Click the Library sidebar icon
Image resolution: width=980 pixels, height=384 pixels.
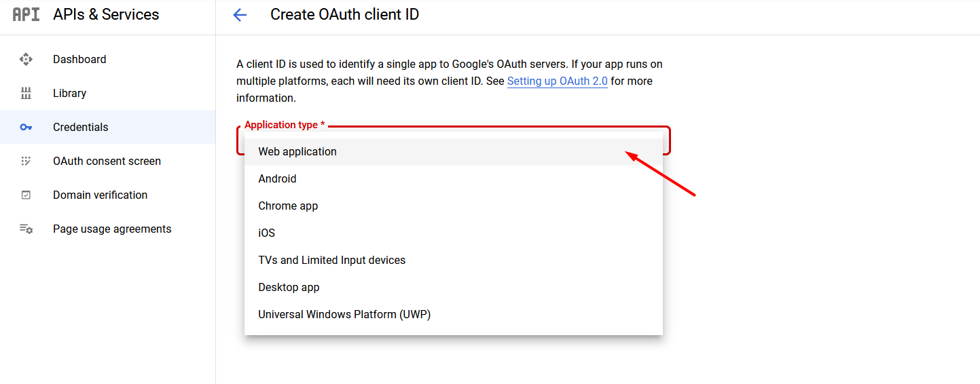26,93
